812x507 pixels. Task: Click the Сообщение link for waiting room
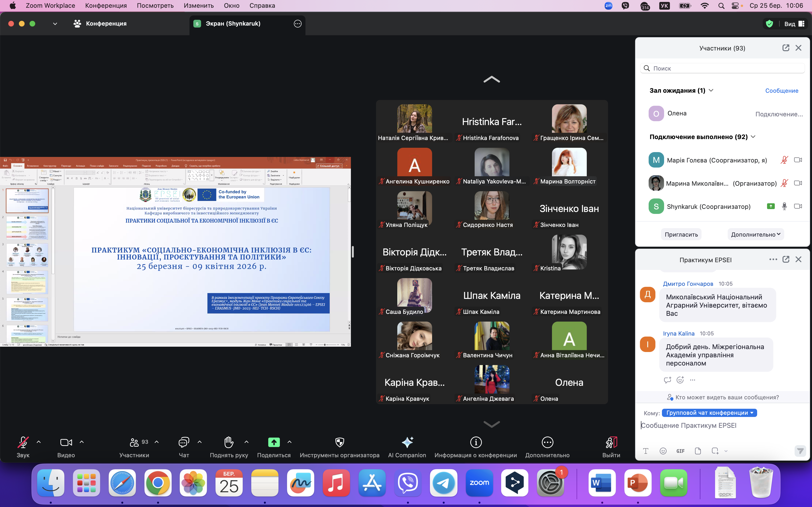[782, 91]
